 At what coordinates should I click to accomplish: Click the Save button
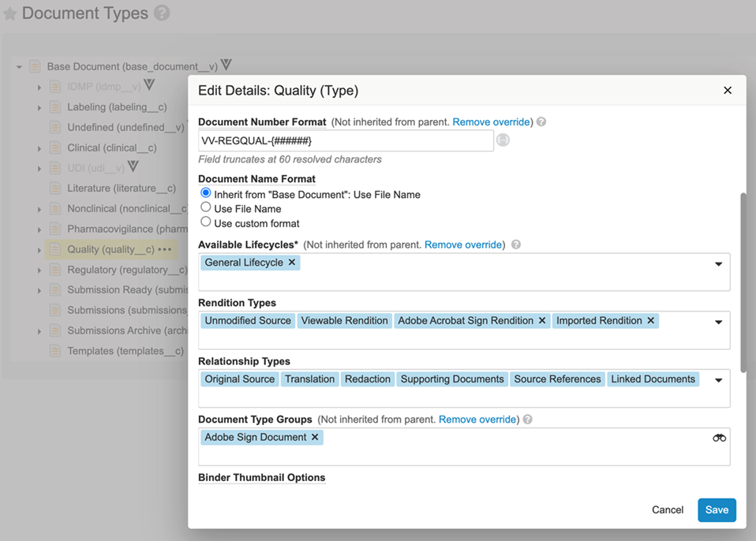[716, 509]
